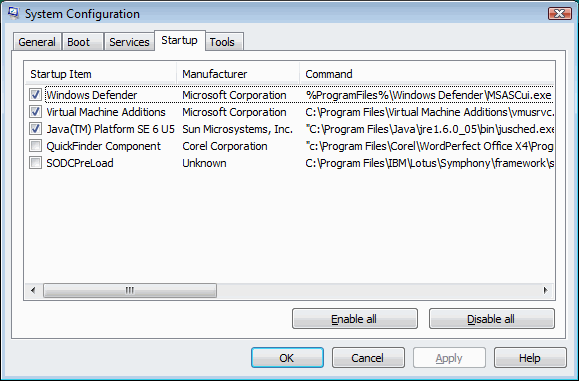Screen dimensions: 579x381
Task: Click Sun Microsystems, Inc. manufacturer cell
Action: tap(237, 129)
